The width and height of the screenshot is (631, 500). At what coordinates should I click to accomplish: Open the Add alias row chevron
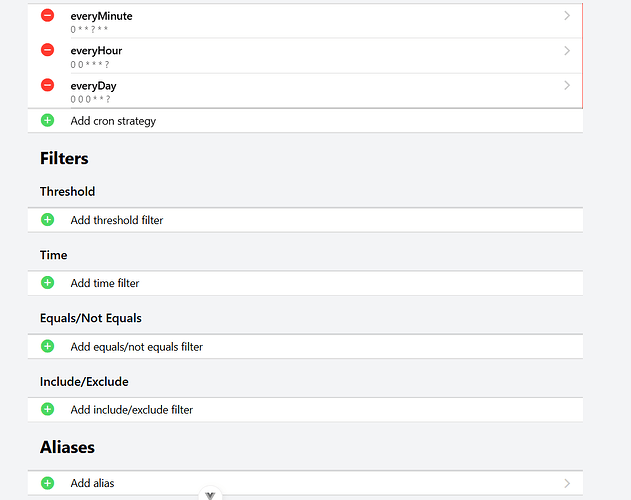(x=567, y=483)
